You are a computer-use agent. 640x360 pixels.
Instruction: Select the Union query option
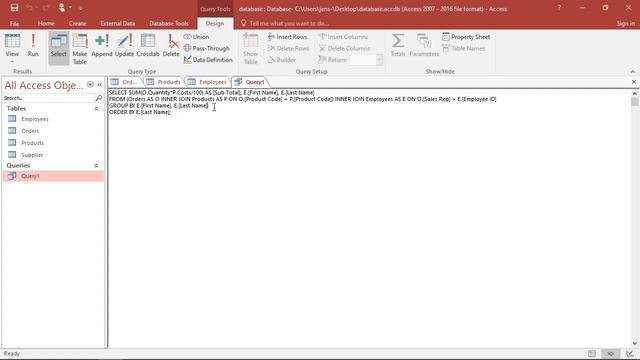(196, 37)
